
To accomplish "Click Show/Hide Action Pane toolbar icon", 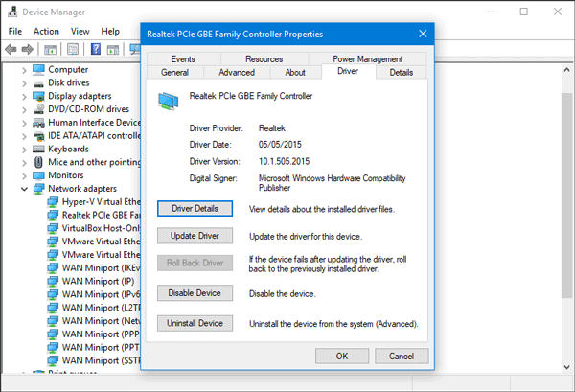I will pyautogui.click(x=113, y=49).
